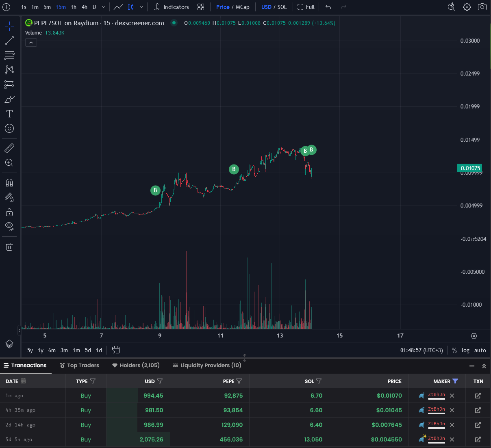The height and width of the screenshot is (448, 491).
Task: Set chart range to 6m
Action: (x=52, y=350)
